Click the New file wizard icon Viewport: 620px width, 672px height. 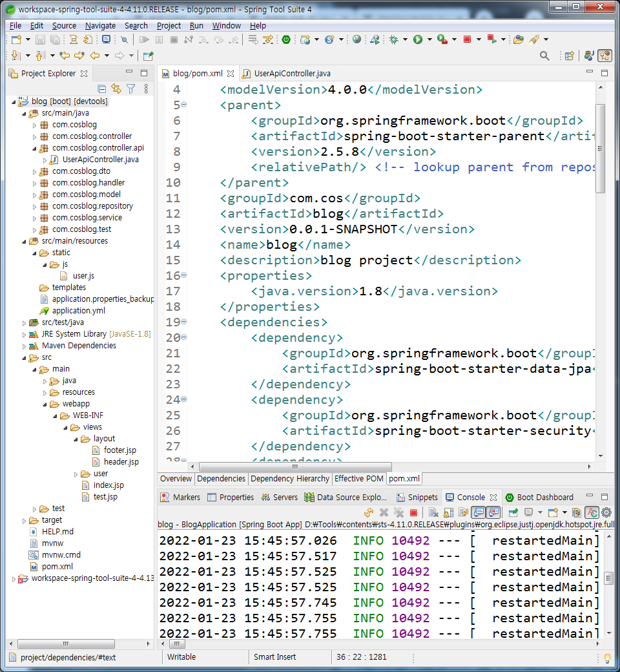coord(16,40)
